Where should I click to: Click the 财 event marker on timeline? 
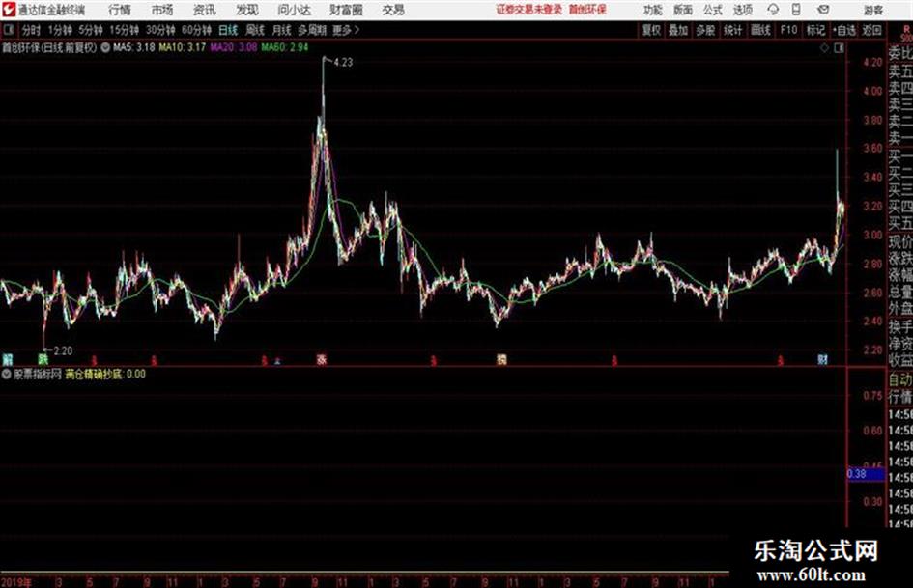pos(822,359)
